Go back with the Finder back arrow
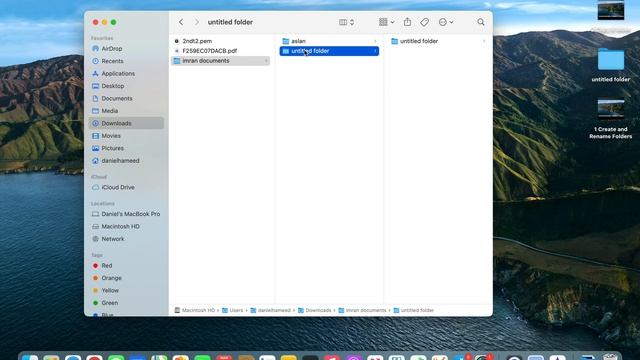 [181, 22]
